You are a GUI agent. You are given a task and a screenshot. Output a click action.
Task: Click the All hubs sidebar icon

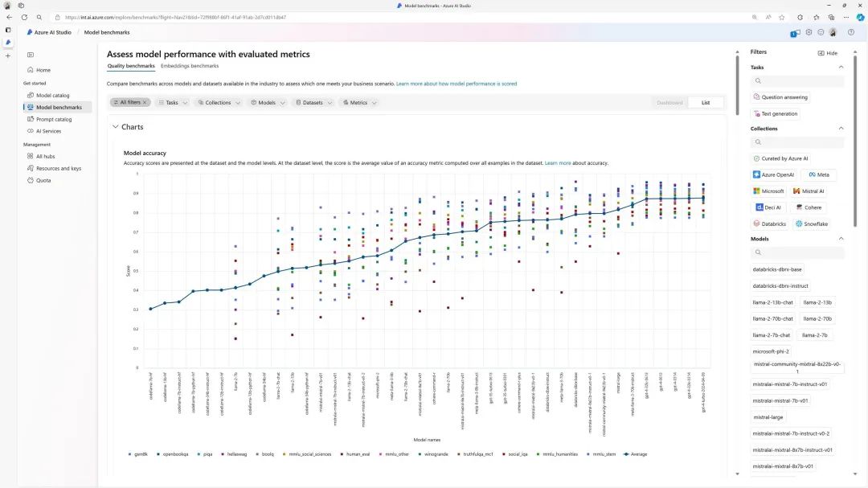pyautogui.click(x=31, y=156)
